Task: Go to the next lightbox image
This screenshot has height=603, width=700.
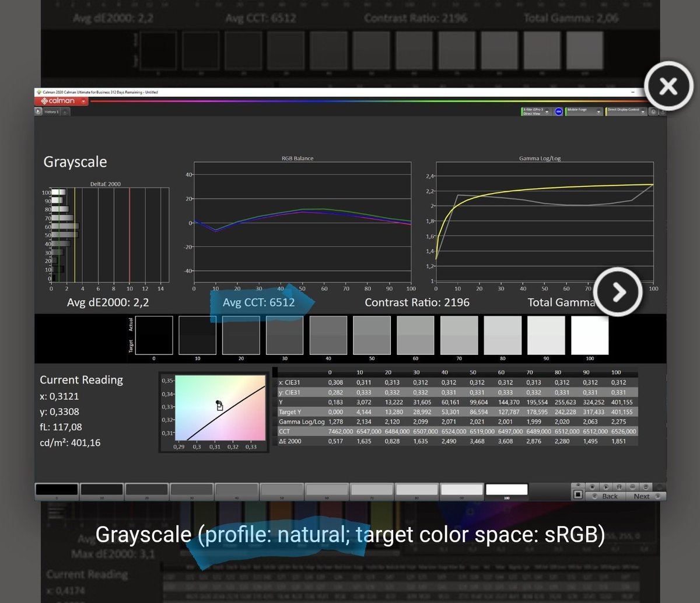Action: tap(618, 291)
